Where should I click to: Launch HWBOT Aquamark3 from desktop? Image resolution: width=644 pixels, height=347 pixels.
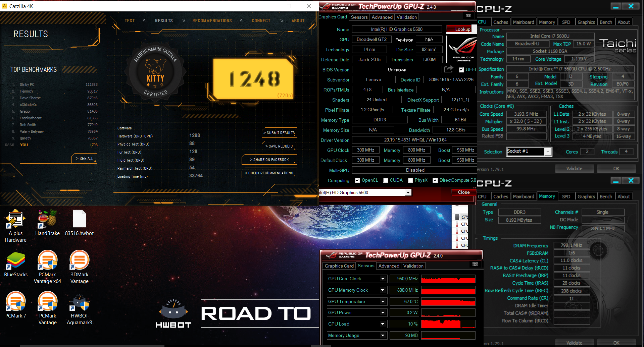[79, 308]
